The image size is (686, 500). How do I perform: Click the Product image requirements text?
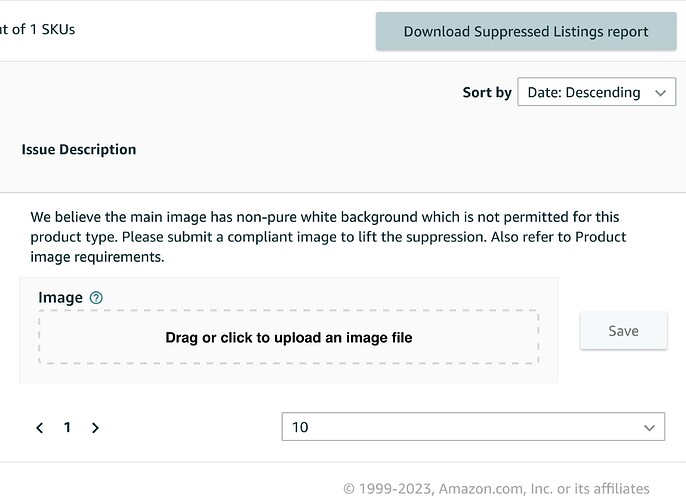(x=328, y=247)
